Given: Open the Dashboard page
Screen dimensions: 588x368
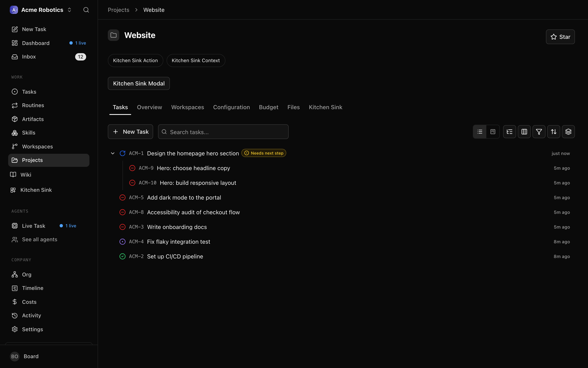Looking at the screenshot, I should click(49, 43).
